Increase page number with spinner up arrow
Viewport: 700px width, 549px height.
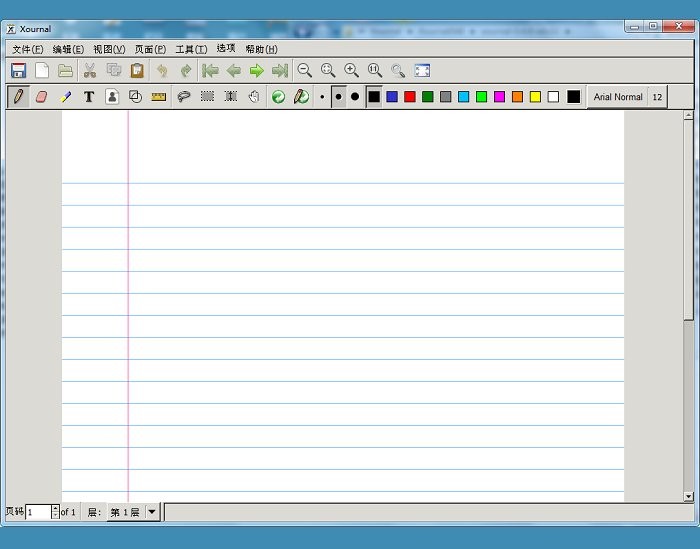55,508
